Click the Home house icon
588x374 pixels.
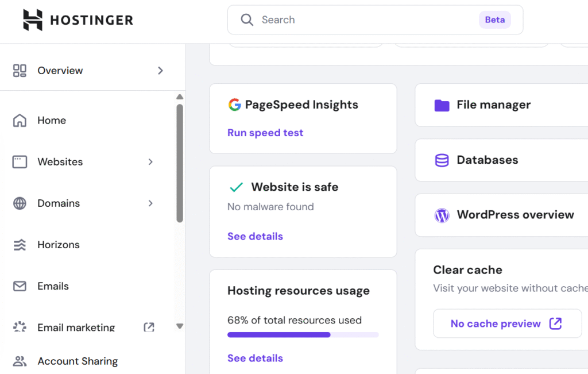(20, 121)
